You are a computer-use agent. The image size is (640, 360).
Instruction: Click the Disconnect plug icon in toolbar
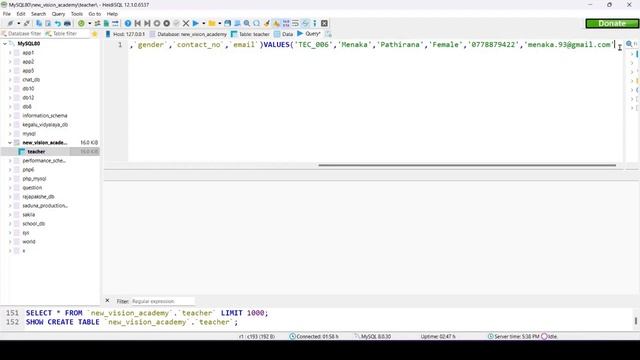point(27,23)
